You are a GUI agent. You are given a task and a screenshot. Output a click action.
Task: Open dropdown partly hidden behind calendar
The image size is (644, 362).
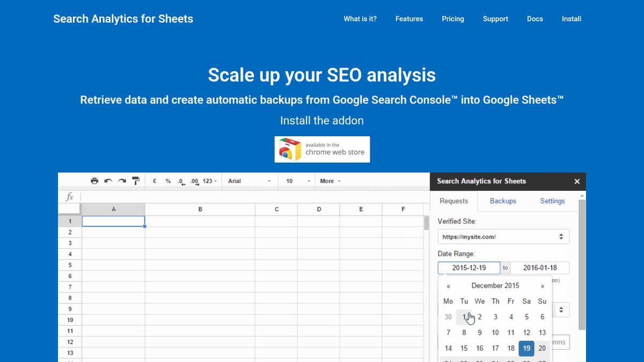click(x=561, y=310)
